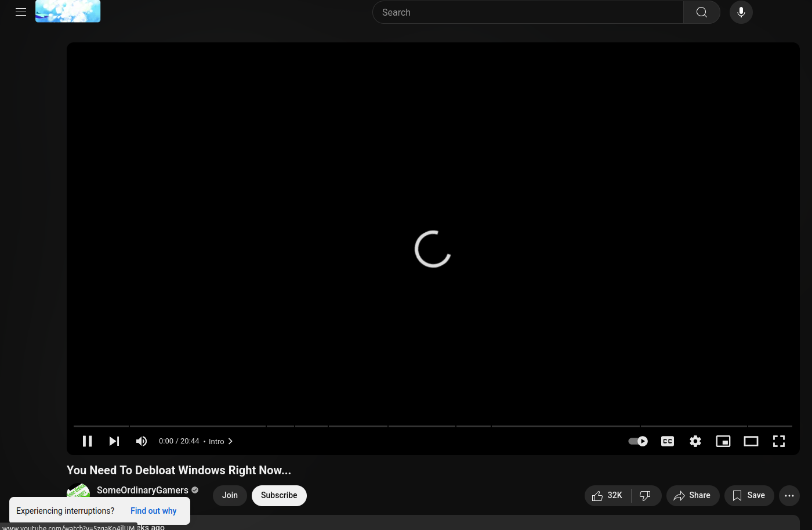Pause the video
Screen dimensions: 812x530
click(x=88, y=441)
